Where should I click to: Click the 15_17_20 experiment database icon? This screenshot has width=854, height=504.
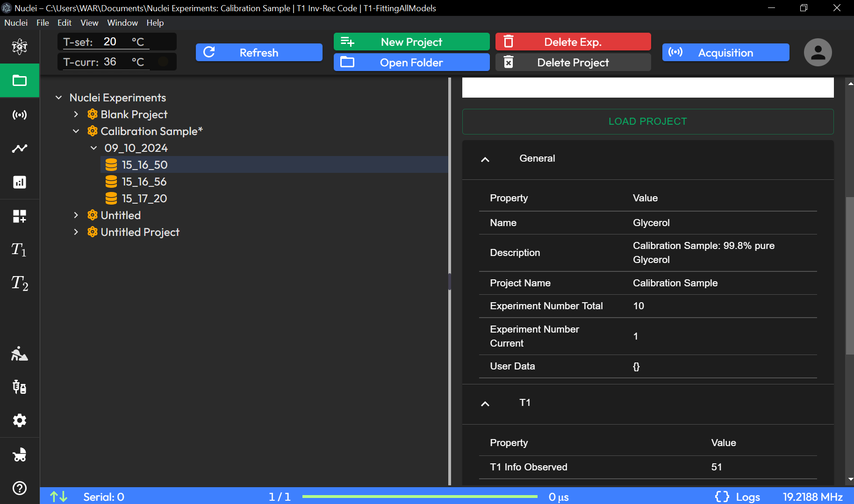tap(111, 199)
